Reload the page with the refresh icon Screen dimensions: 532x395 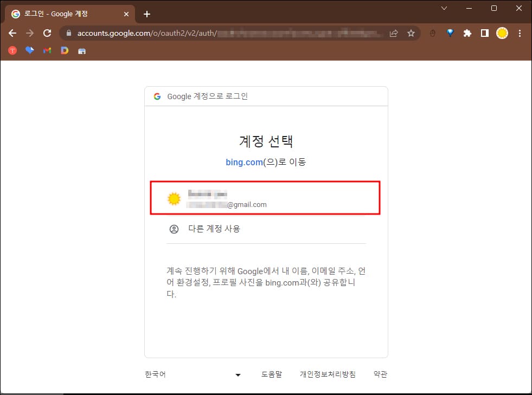(x=47, y=33)
